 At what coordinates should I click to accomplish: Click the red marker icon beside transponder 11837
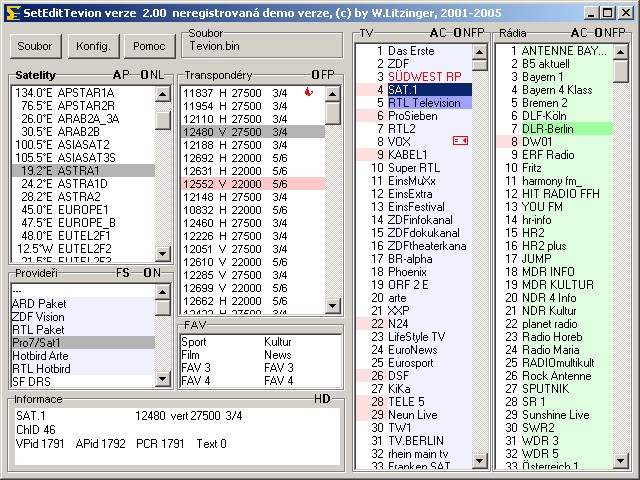coord(308,92)
